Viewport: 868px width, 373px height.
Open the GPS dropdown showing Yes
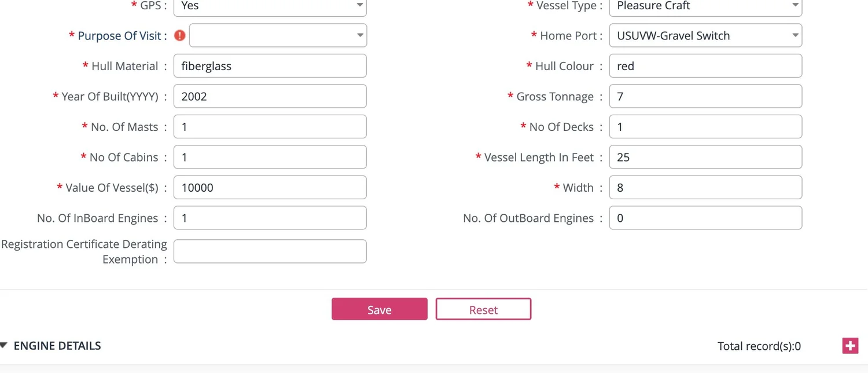(270, 6)
